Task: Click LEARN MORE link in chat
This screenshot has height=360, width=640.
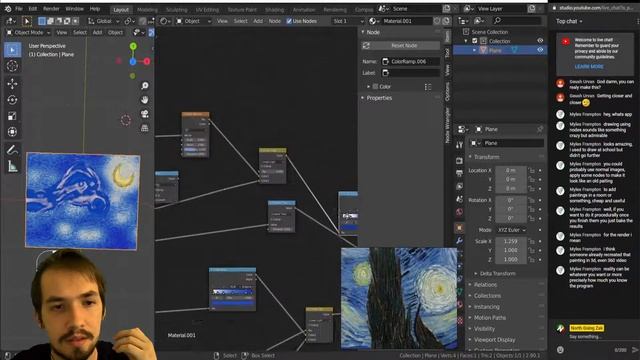Action: (589, 67)
